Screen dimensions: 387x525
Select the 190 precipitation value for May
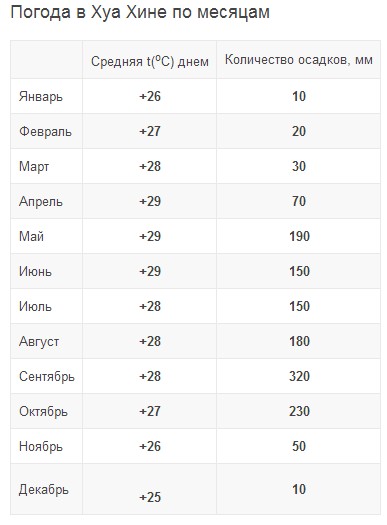click(299, 236)
